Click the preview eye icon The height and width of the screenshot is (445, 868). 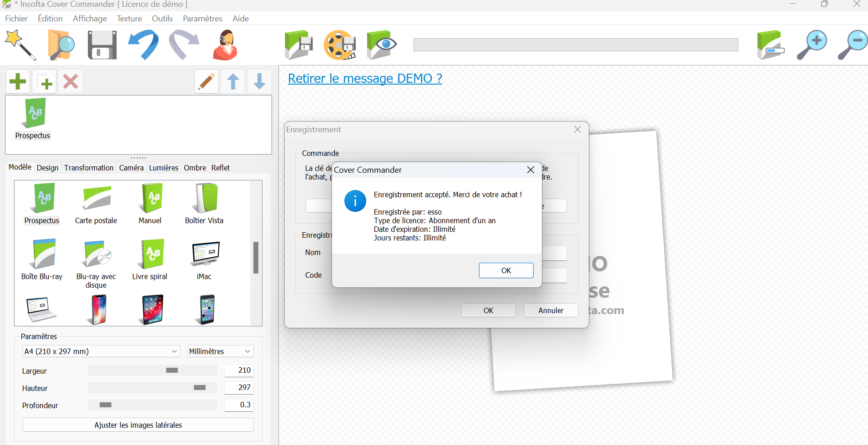[381, 45]
